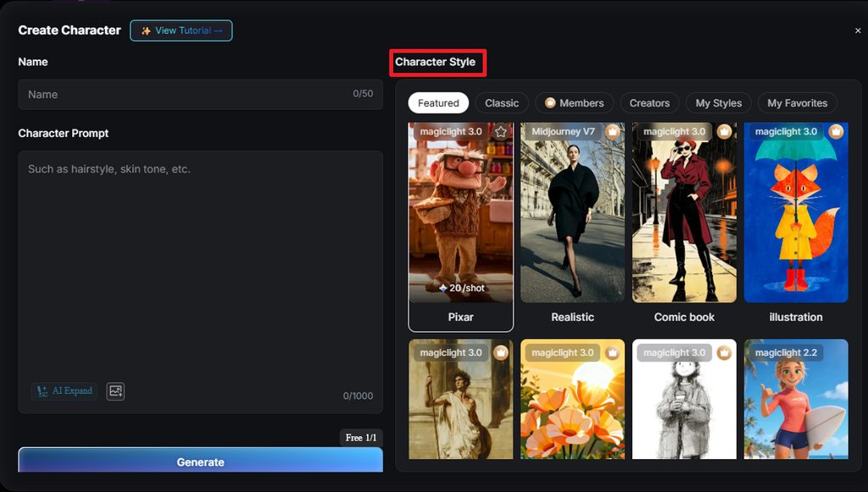Click the Comic book style name label
Image resolution: width=868 pixels, height=492 pixels.
coord(684,317)
